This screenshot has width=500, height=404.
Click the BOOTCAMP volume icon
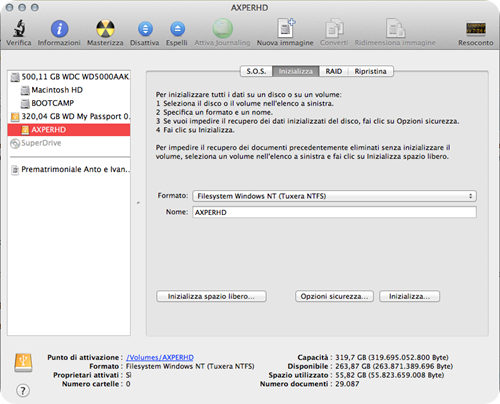(x=25, y=104)
